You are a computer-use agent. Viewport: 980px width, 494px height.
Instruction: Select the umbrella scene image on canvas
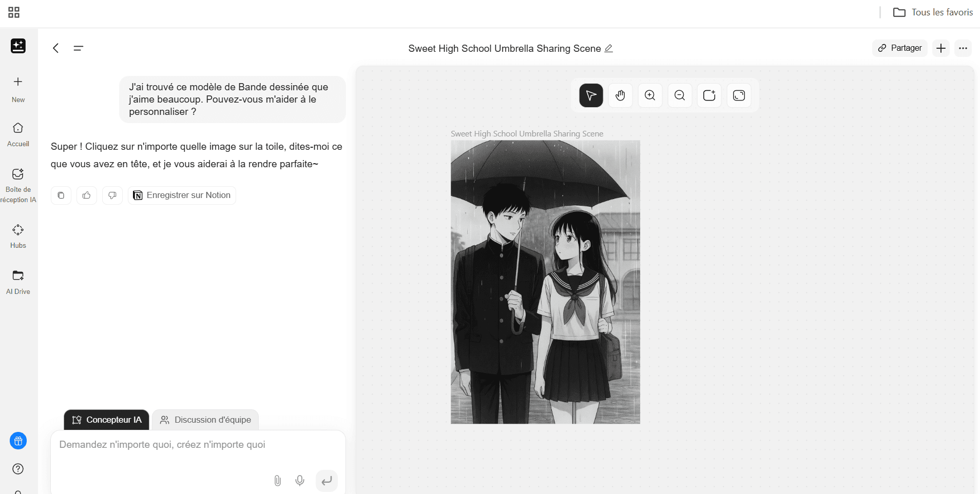click(x=545, y=282)
